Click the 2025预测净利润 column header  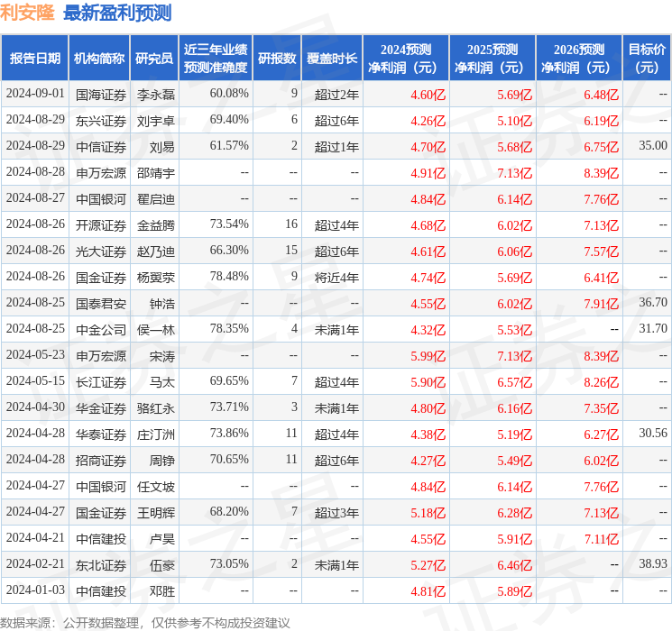pyautogui.click(x=492, y=59)
